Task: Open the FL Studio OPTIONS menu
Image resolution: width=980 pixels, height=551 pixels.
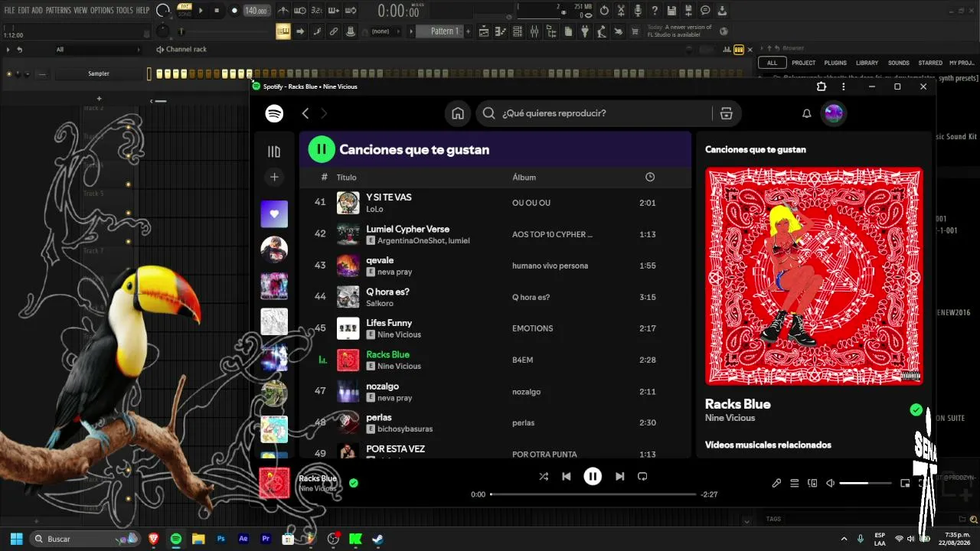Action: coord(102,11)
